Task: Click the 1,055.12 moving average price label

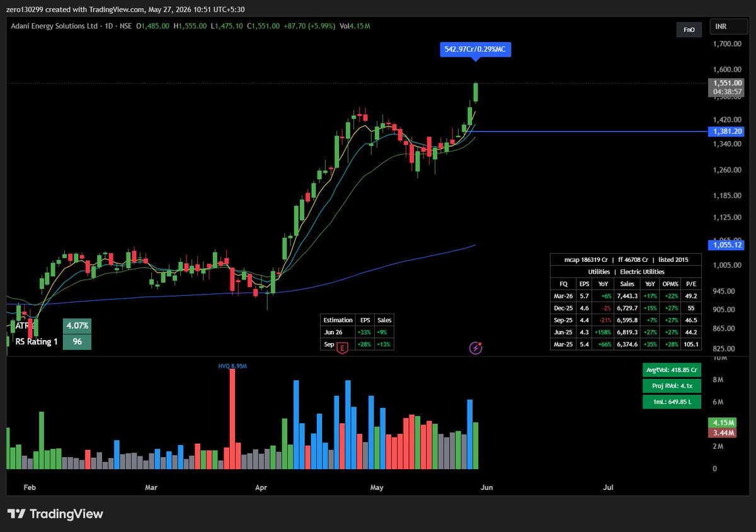Action: pos(726,244)
